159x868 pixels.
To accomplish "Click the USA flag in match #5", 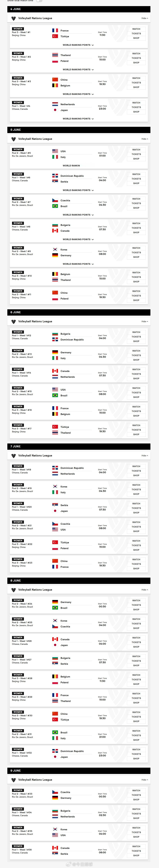I will pos(55,151).
